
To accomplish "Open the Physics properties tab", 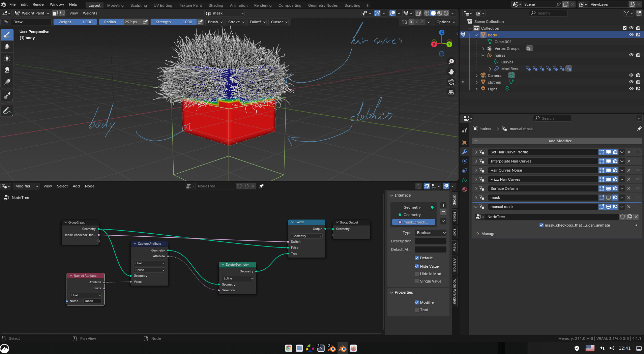I will pyautogui.click(x=465, y=161).
